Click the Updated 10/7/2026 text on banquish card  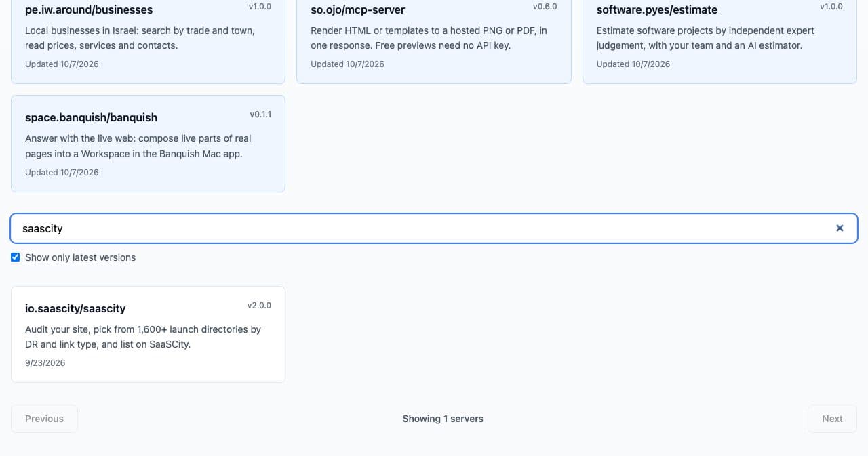pyautogui.click(x=62, y=173)
